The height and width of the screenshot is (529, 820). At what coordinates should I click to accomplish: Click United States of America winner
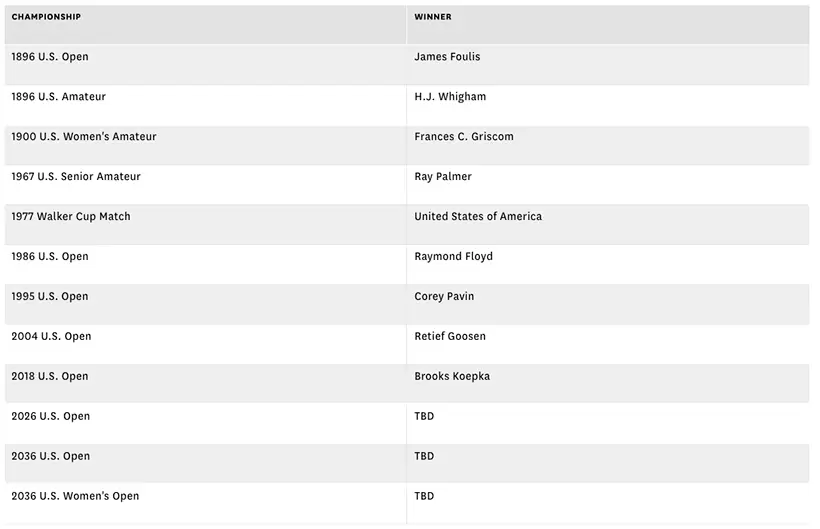point(478,217)
